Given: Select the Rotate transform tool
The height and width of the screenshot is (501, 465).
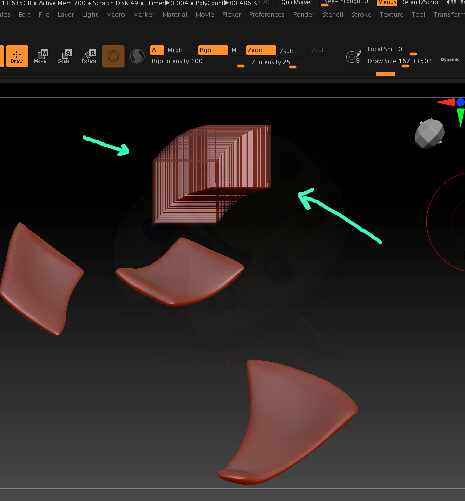Looking at the screenshot, I should (x=89, y=56).
